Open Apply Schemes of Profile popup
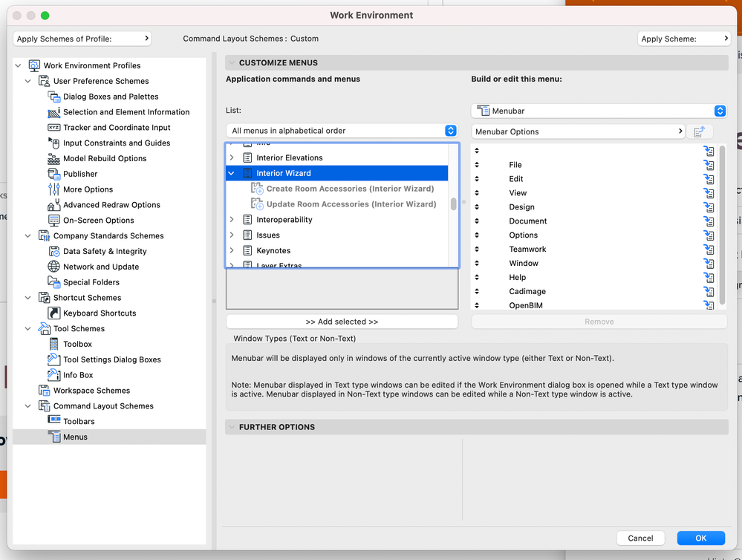The image size is (742, 560). click(82, 39)
